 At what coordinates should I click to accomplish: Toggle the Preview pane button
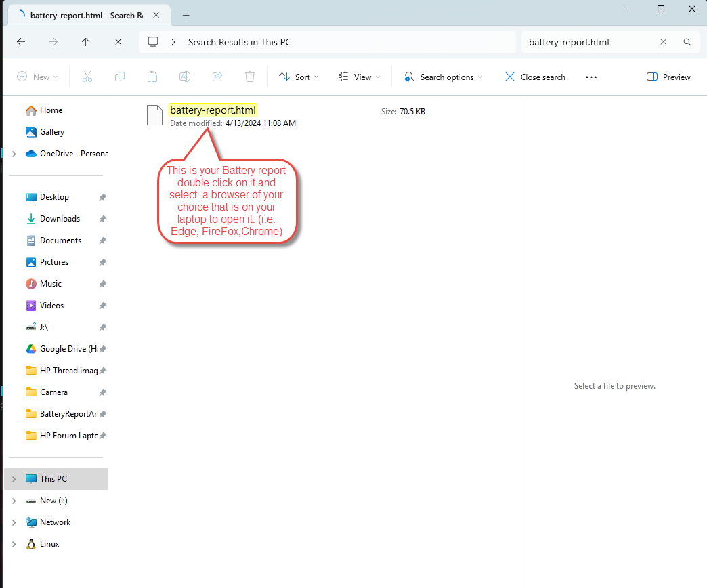tap(668, 77)
